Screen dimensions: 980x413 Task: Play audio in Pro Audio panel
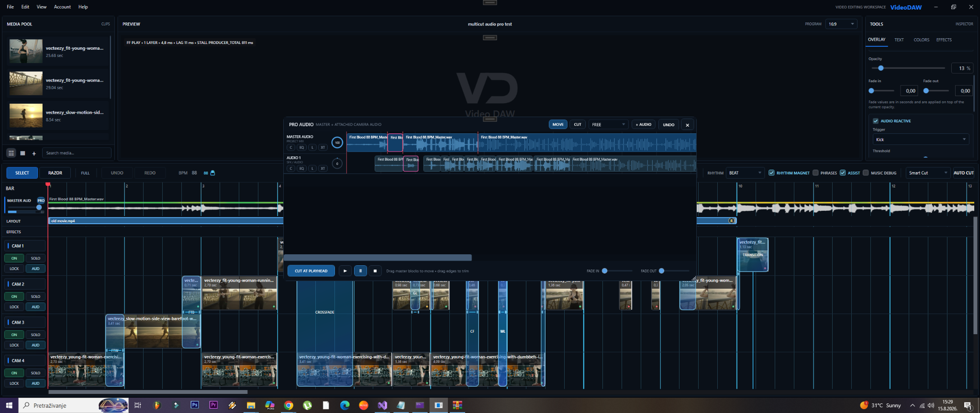[345, 271]
